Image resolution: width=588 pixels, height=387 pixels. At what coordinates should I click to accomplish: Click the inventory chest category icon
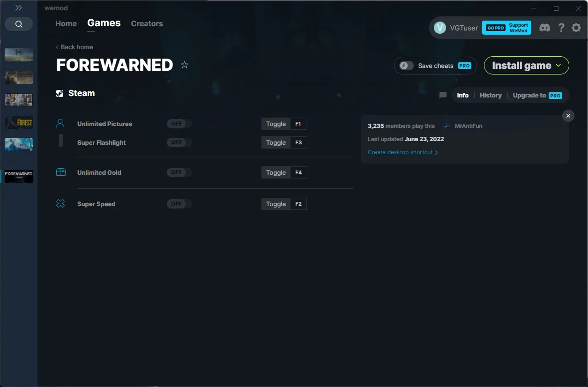[60, 172]
